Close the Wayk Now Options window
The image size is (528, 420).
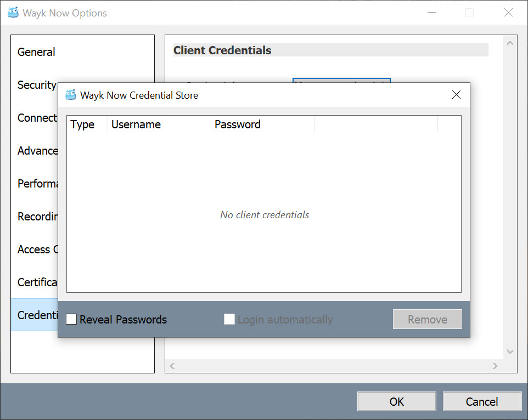pyautogui.click(x=508, y=13)
